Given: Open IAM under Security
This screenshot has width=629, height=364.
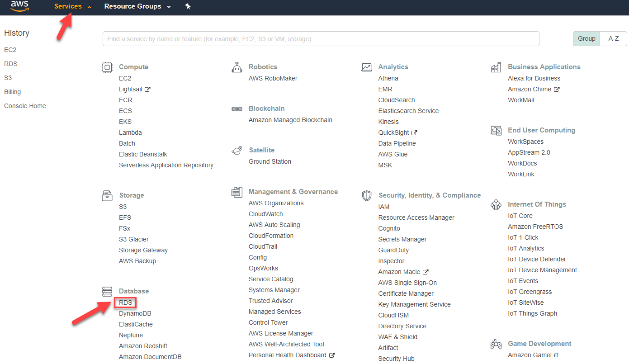Looking at the screenshot, I should [x=384, y=207].
